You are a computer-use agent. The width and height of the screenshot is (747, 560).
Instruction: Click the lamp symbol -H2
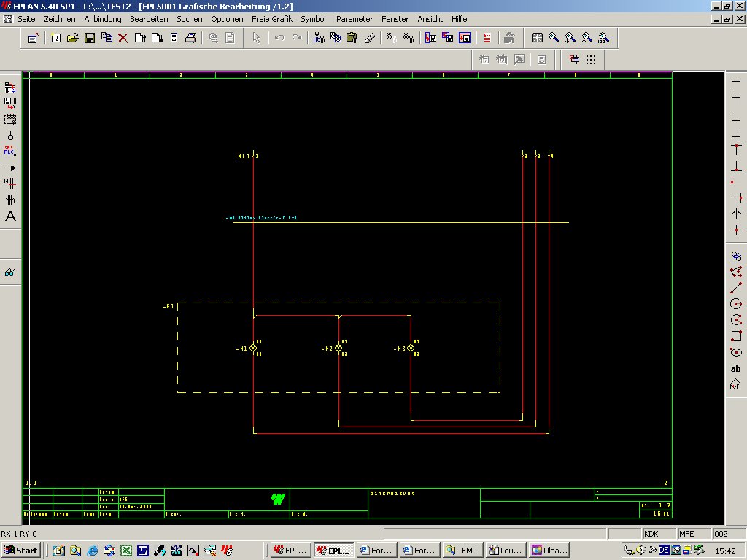pos(338,348)
